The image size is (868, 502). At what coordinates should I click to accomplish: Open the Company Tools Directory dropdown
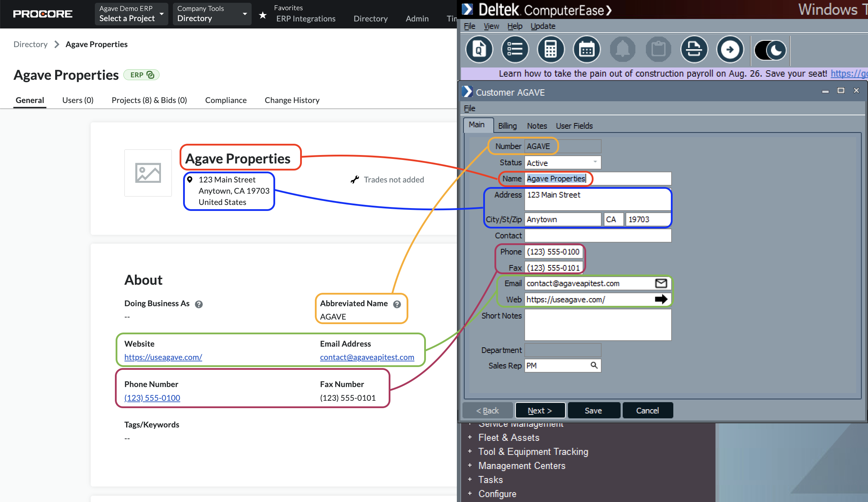tap(212, 14)
